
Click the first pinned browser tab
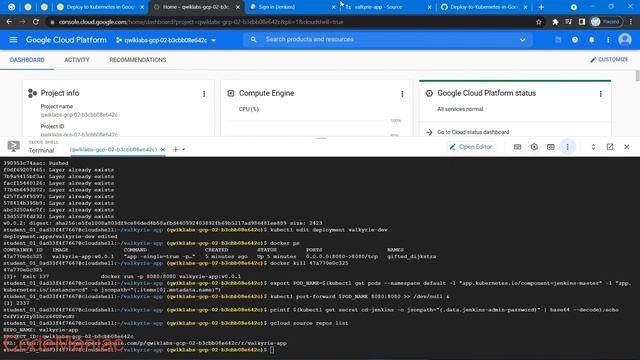tap(11, 7)
